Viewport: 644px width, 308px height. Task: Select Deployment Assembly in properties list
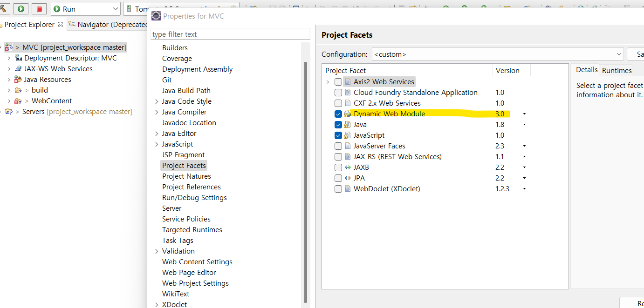coord(197,69)
